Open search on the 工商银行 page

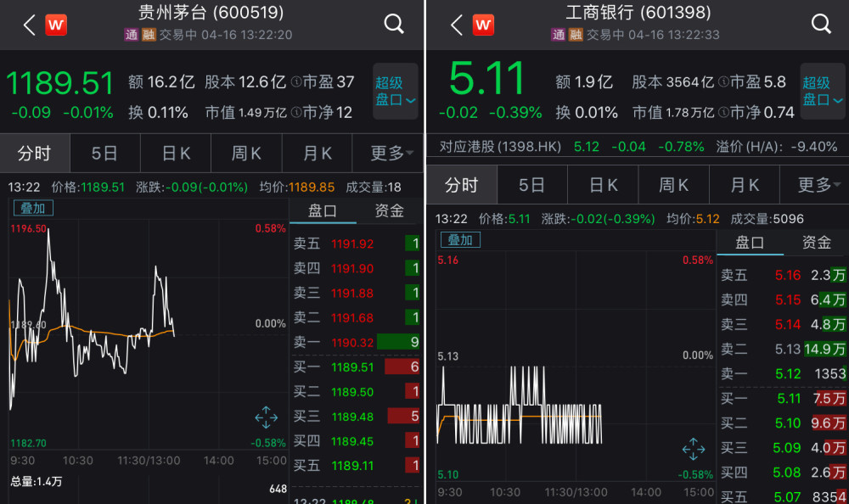[x=821, y=24]
